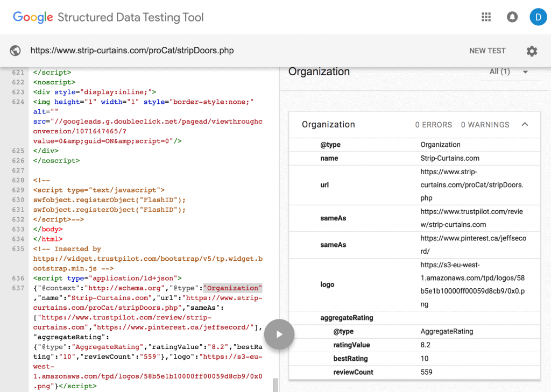Start a NEW TEST
This screenshot has width=551, height=392.
pyautogui.click(x=488, y=51)
